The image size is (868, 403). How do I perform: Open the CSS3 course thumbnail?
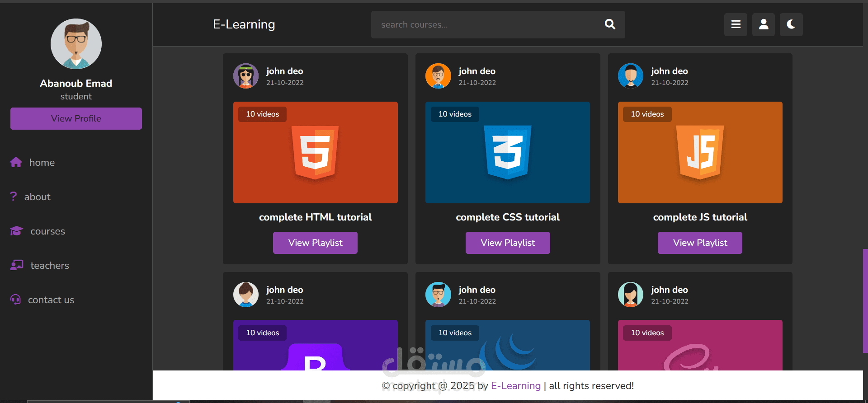point(508,152)
